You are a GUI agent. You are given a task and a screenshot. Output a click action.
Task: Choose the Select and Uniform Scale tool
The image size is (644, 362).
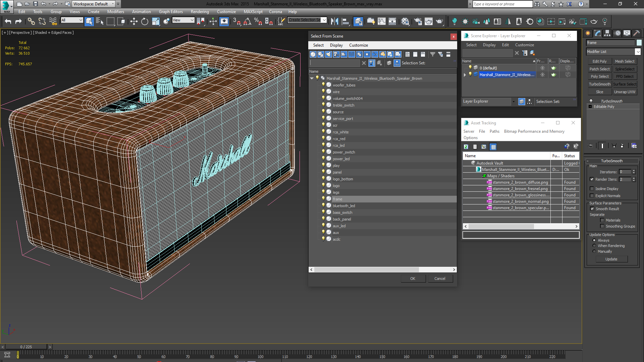(155, 21)
